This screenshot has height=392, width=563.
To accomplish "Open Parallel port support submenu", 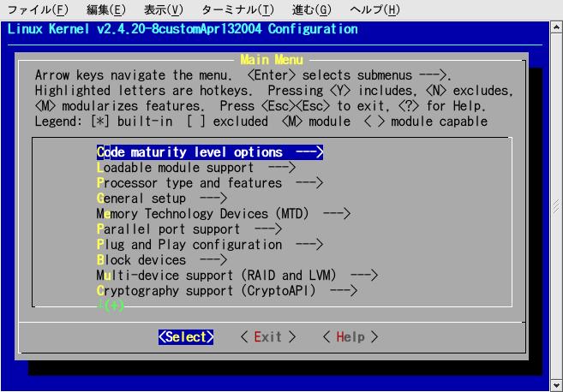I will [x=189, y=229].
